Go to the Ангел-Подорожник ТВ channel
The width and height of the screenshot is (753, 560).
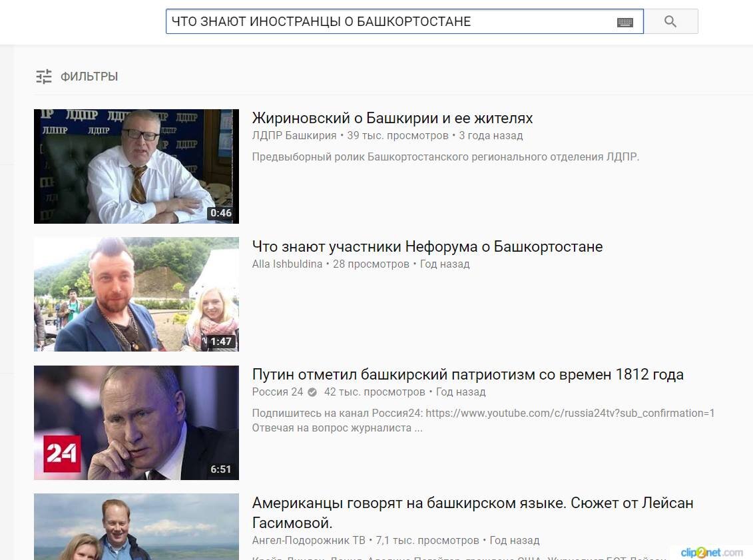tap(308, 540)
